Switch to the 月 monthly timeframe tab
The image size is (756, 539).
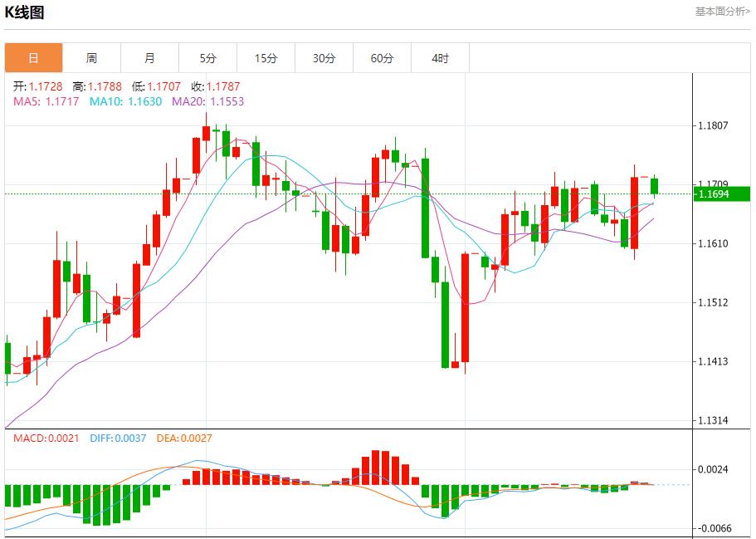tap(149, 57)
